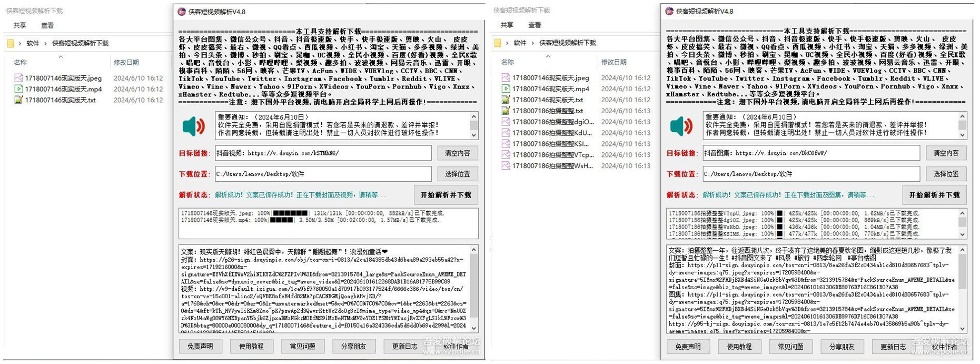The width and height of the screenshot is (980, 364).
Task: Open 使用教程 in the 抖音视频 parser window
Action: click(251, 346)
